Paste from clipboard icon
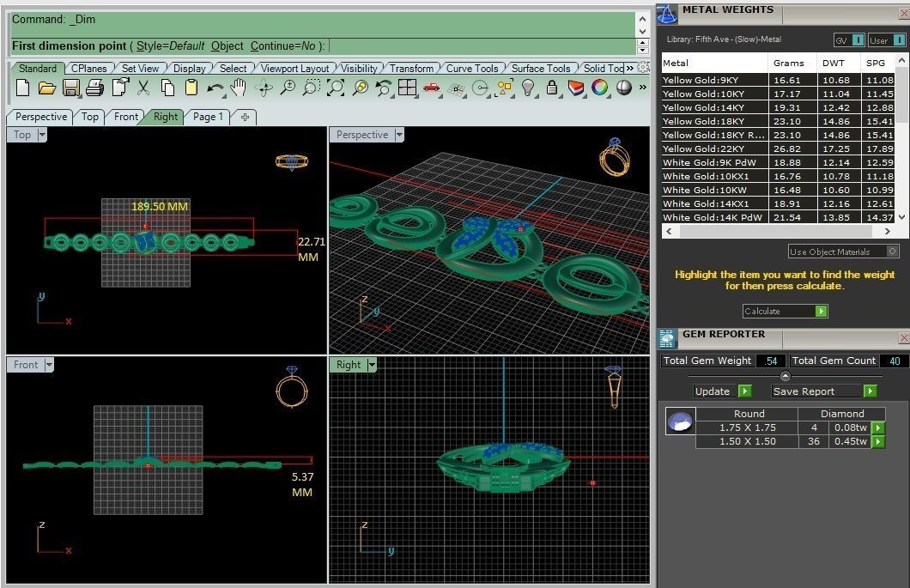 click(191, 88)
